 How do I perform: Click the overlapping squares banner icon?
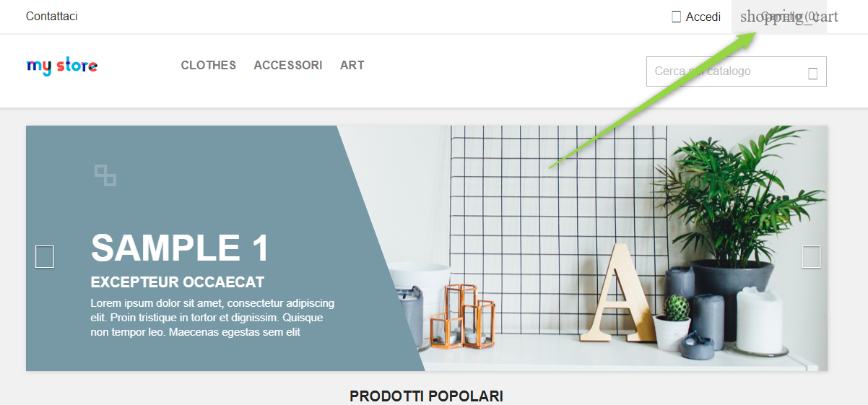coord(105,175)
